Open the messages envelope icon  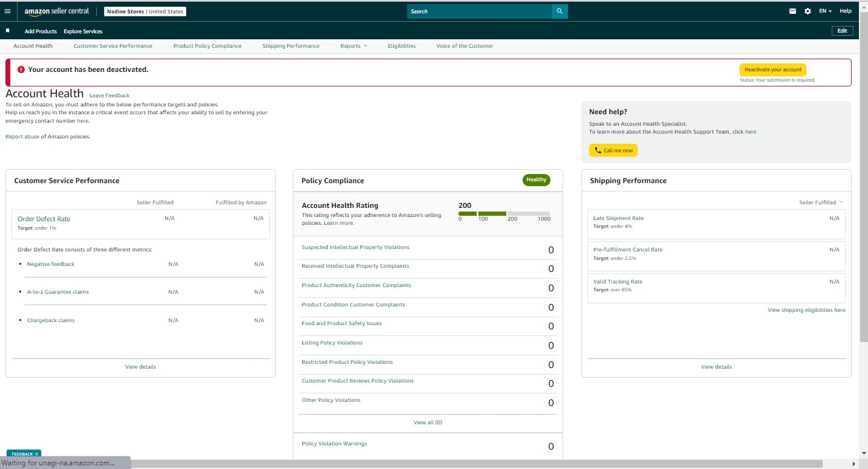pyautogui.click(x=793, y=11)
